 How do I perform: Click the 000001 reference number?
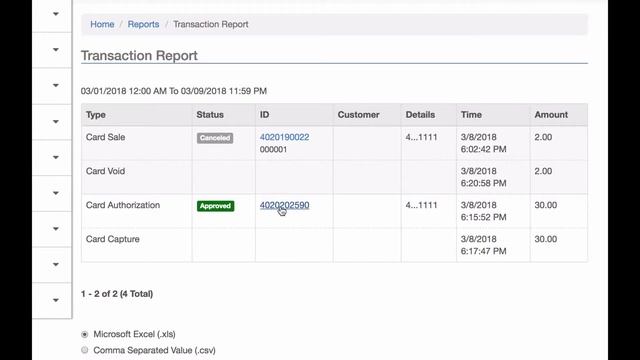[x=273, y=149]
